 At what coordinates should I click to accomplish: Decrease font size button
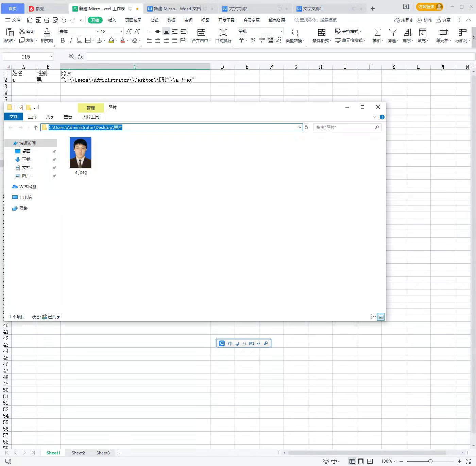click(137, 31)
